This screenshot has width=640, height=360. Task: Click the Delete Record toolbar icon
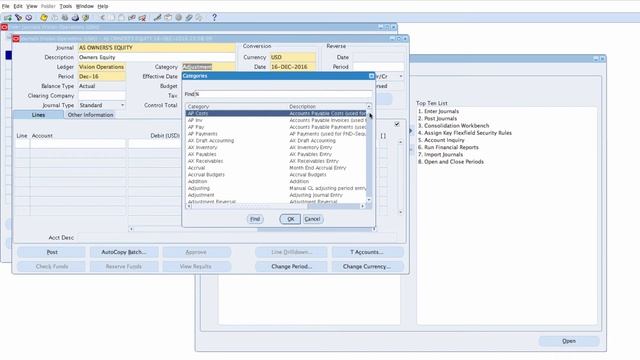click(142, 18)
